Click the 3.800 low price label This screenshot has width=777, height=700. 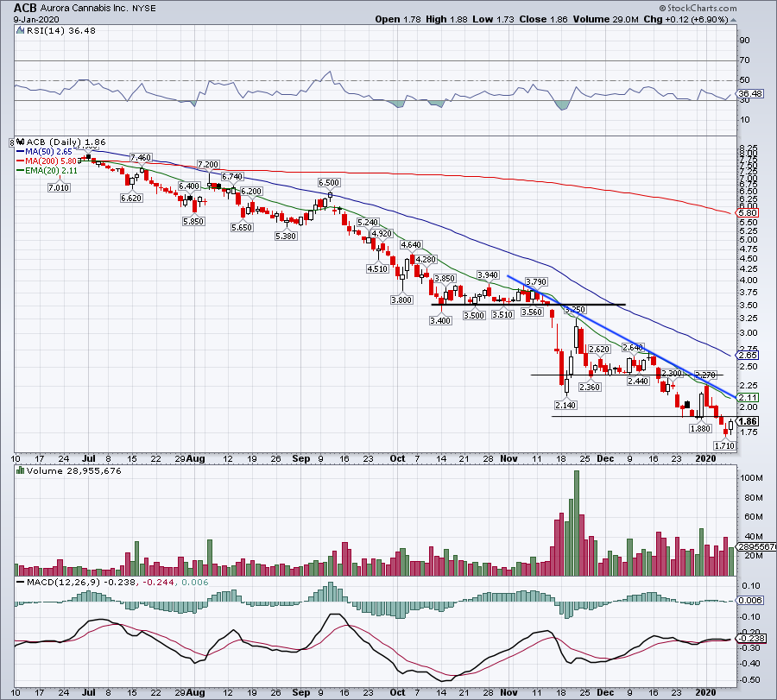click(401, 300)
